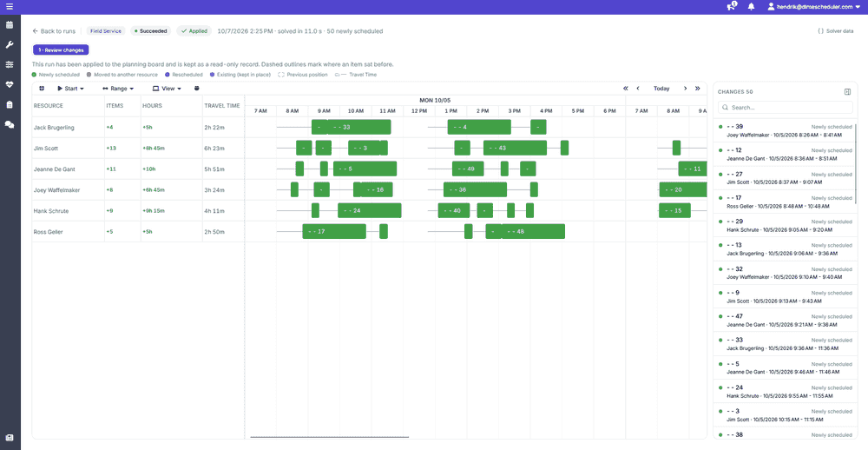Click the Today button

(661, 88)
